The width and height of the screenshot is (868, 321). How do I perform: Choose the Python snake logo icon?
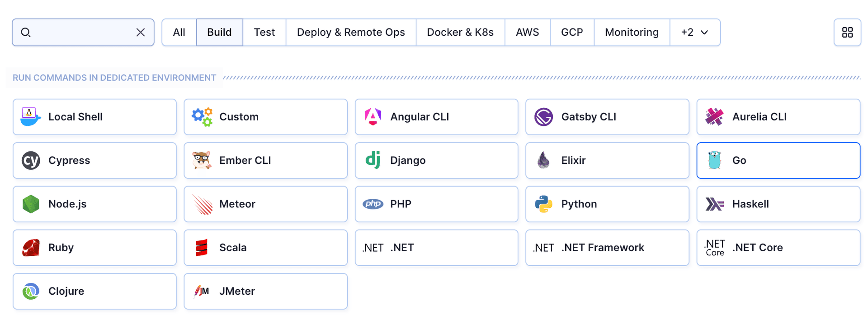tap(543, 204)
